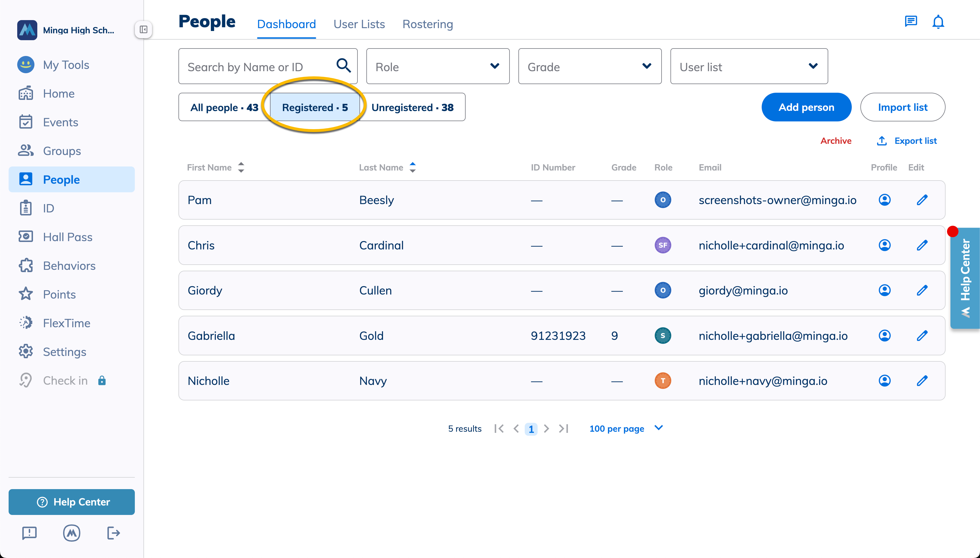View Nicholle Navy's profile icon
This screenshot has height=558, width=980.
pyautogui.click(x=884, y=381)
